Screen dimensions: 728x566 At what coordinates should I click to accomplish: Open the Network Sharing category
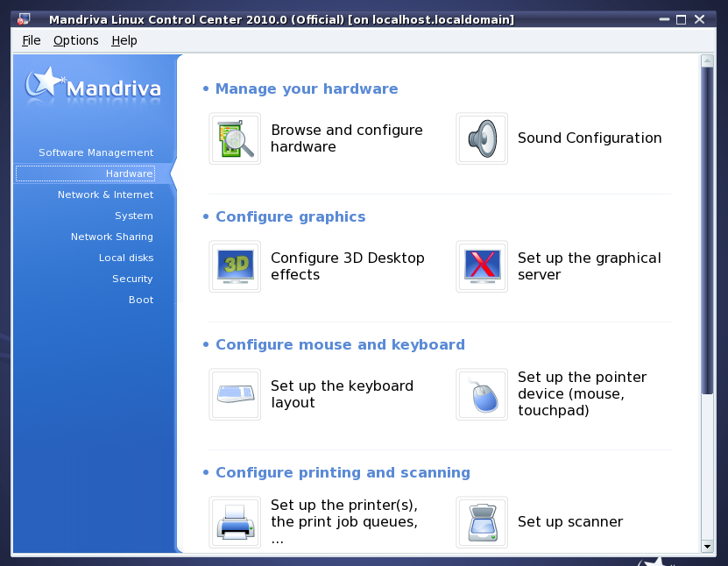(x=112, y=237)
